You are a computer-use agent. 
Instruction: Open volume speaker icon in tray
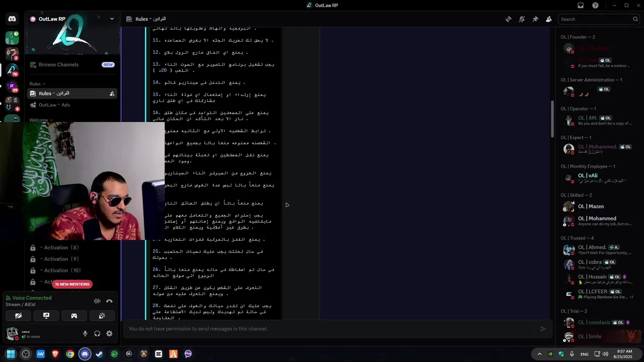point(605,354)
